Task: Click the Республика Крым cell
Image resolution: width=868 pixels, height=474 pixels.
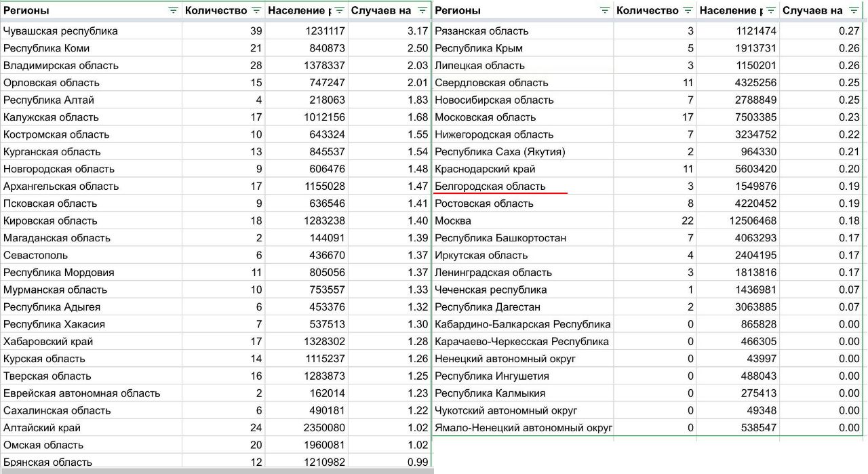Action: [523, 48]
